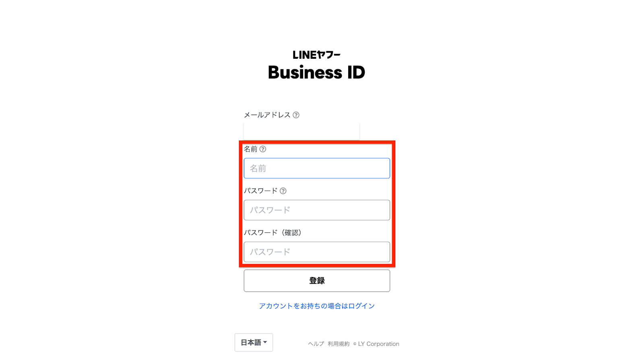Click the パスワード（確認）input field
This screenshot has height=353, width=644.
click(317, 252)
